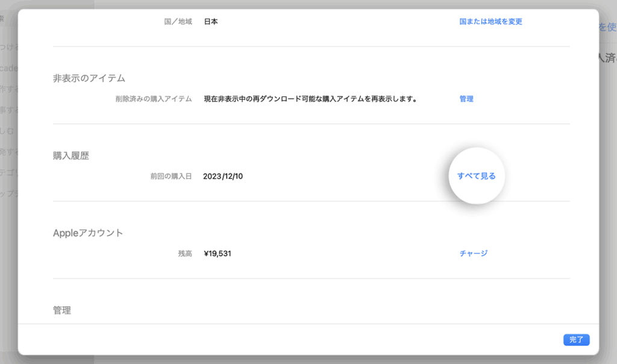Viewport: 617px width, 364px height.
Task: Click すべて見る to view purchase history
Action: point(476,176)
